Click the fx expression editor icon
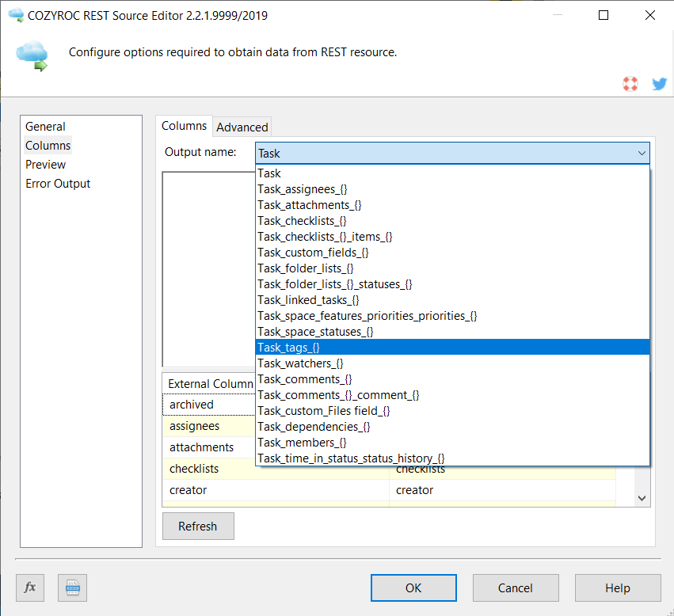 click(x=30, y=587)
